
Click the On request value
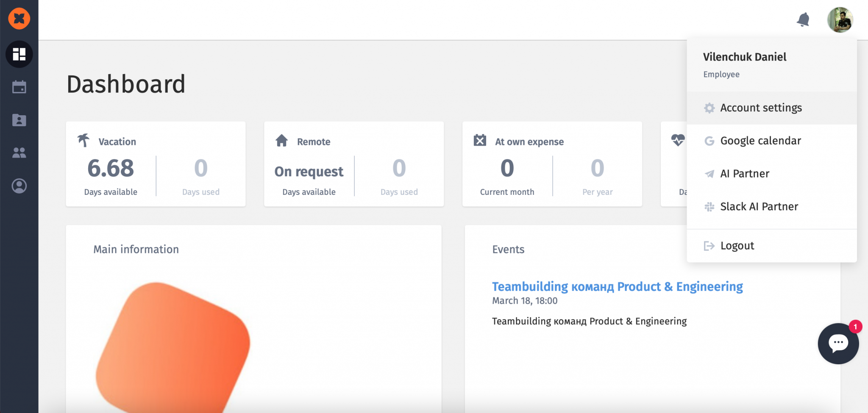[x=309, y=172]
